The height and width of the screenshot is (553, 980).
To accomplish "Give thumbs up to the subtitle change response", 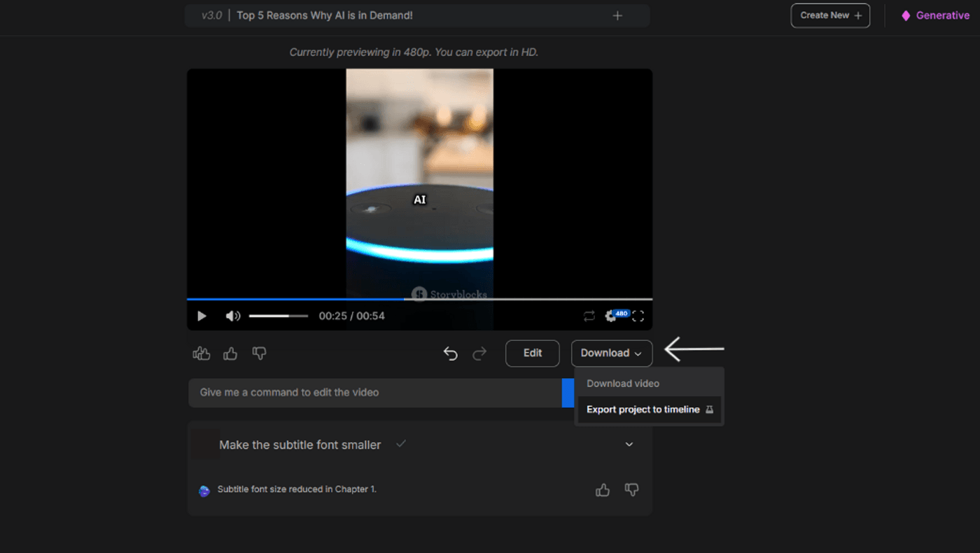I will 603,489.
